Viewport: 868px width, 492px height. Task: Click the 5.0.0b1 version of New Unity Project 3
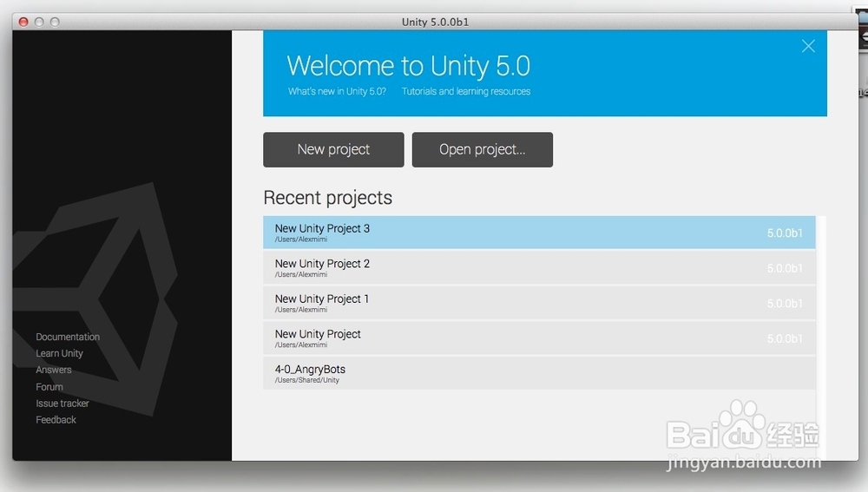[x=785, y=233]
